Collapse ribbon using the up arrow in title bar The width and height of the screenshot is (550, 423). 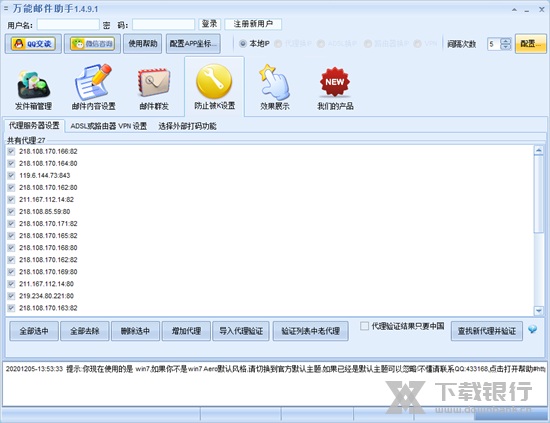(x=514, y=10)
